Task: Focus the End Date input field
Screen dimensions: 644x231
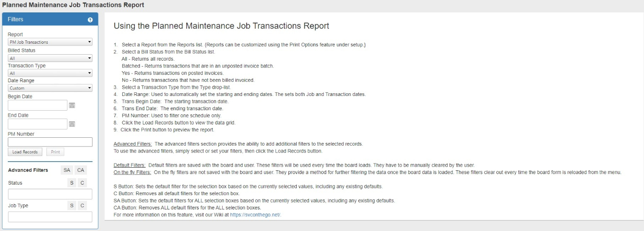Action: coord(38,124)
